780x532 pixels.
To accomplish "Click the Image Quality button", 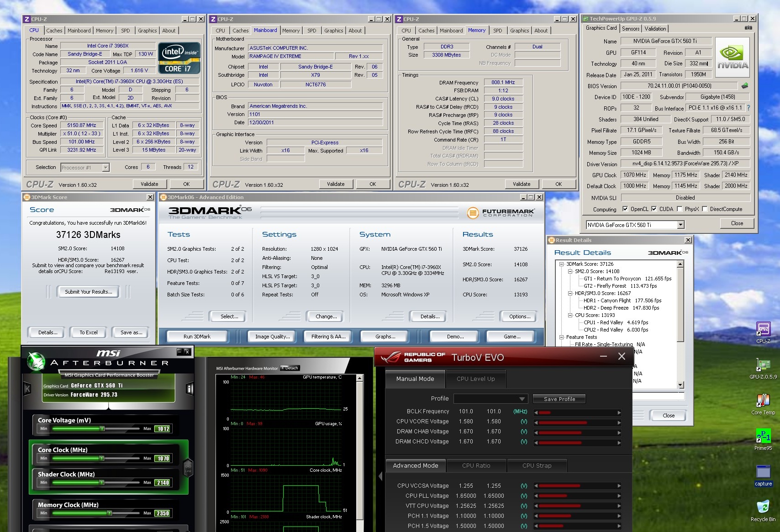I will (x=272, y=337).
